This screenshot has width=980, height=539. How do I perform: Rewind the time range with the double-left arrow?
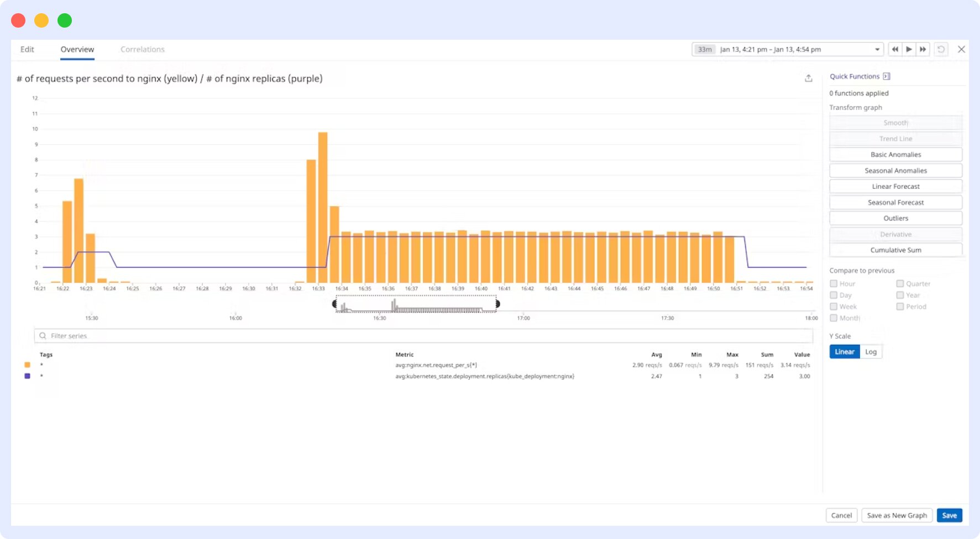pos(895,49)
